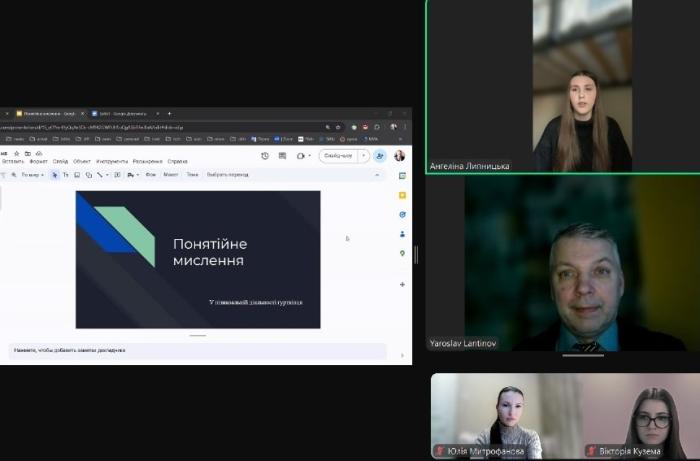Click the Фон background button
The image size is (700, 461).
click(151, 175)
